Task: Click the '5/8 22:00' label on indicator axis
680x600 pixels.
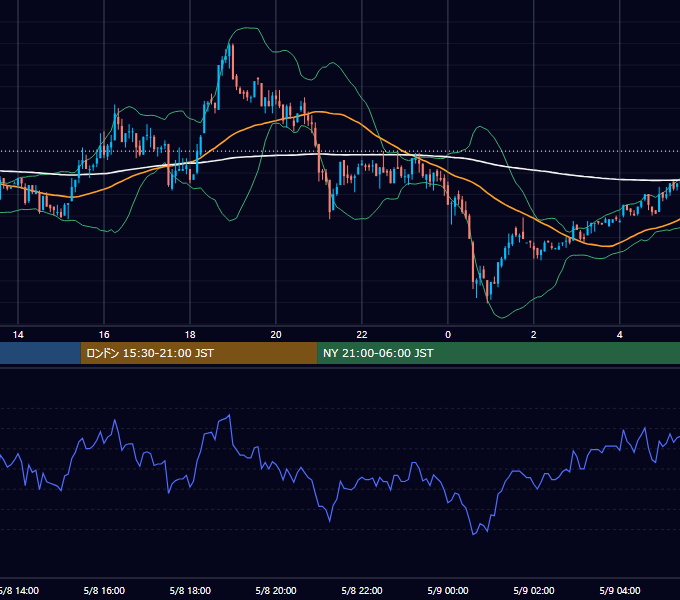Action: pos(362,591)
